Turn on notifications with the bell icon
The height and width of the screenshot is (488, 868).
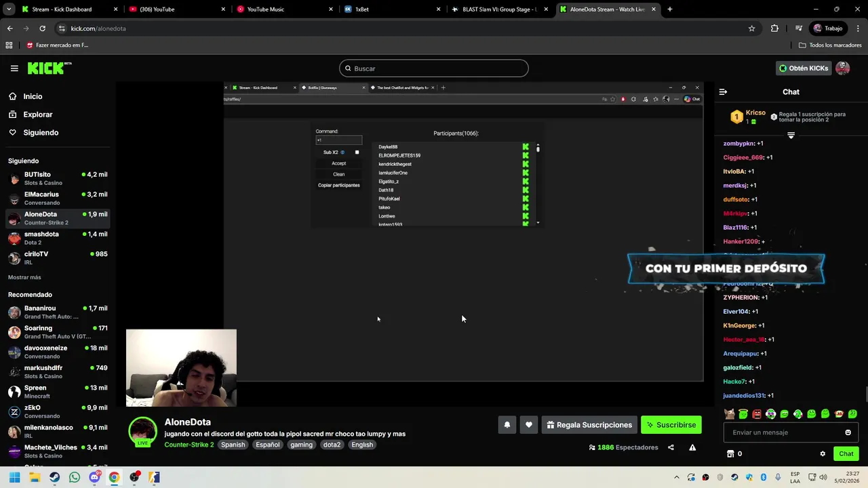[x=507, y=425]
